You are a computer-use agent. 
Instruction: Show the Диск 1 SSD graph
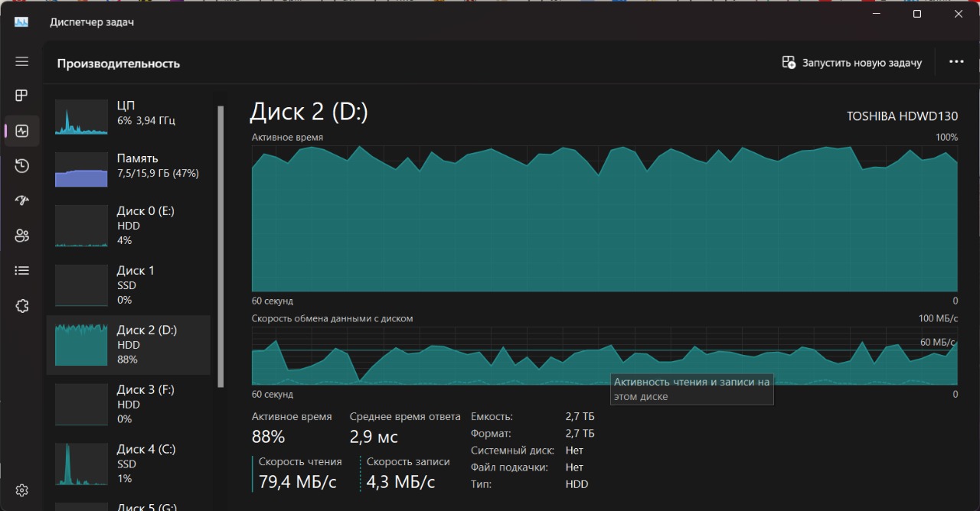click(x=129, y=285)
